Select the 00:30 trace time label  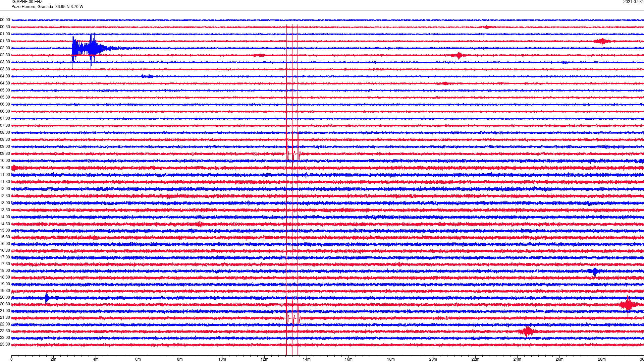(x=5, y=27)
